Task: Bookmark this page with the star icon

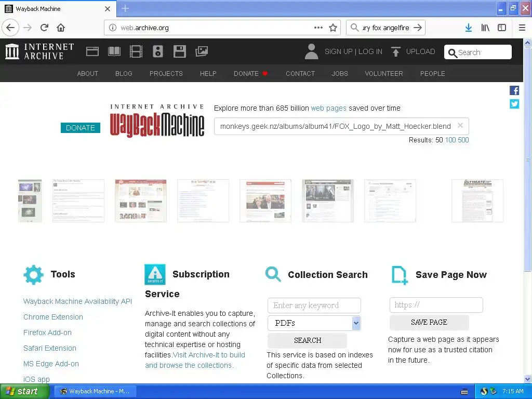Action: coord(333,28)
